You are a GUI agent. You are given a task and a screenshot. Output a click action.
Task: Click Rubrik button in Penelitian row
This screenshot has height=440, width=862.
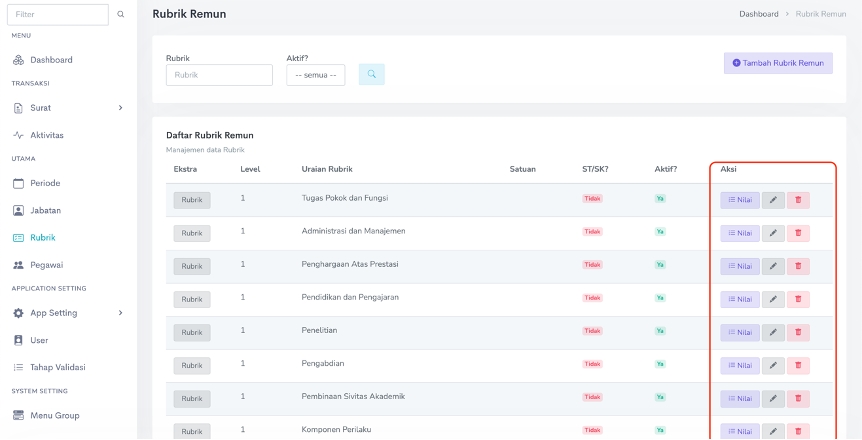(x=192, y=332)
